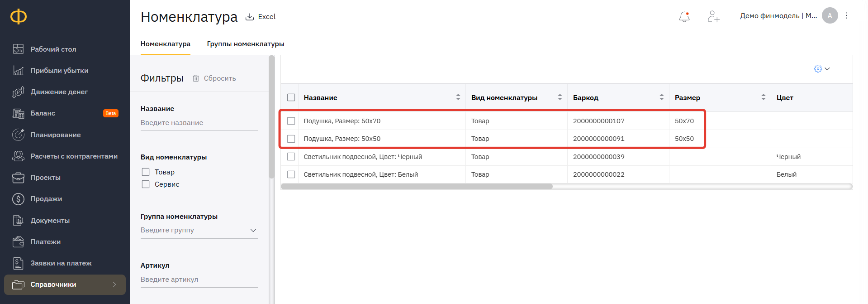Toggle the select-all header checkbox

pos(291,97)
